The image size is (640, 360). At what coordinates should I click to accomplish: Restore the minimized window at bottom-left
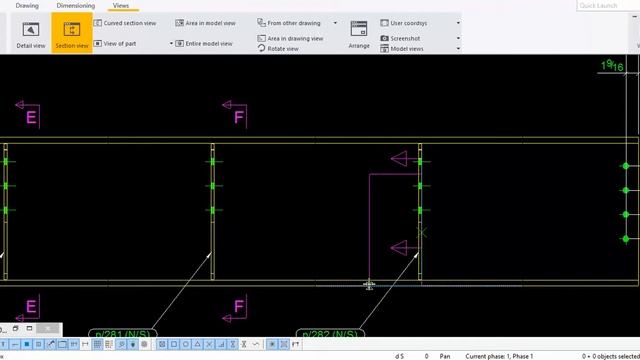tap(16, 328)
